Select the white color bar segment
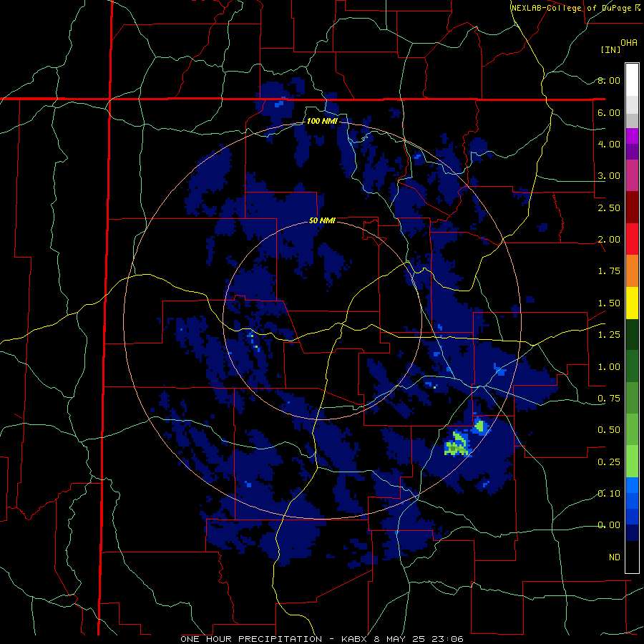Viewport: 644px width, 644px height. (632, 79)
